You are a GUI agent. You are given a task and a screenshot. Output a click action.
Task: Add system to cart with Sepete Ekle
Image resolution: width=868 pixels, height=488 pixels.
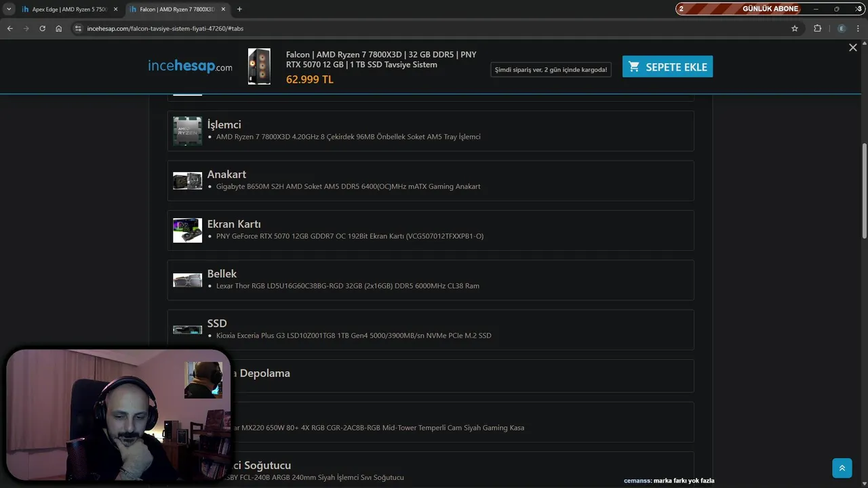point(667,66)
